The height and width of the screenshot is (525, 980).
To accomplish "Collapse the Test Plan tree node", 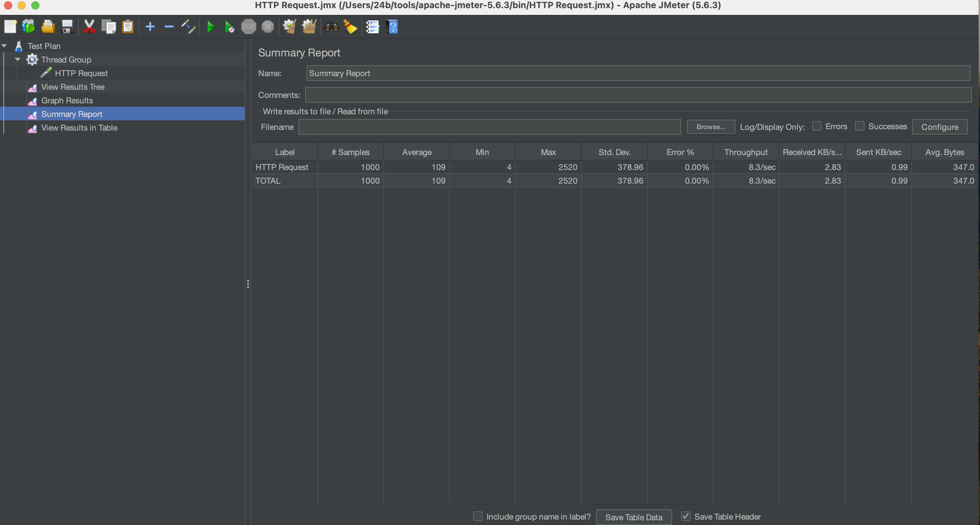I will pyautogui.click(x=4, y=46).
